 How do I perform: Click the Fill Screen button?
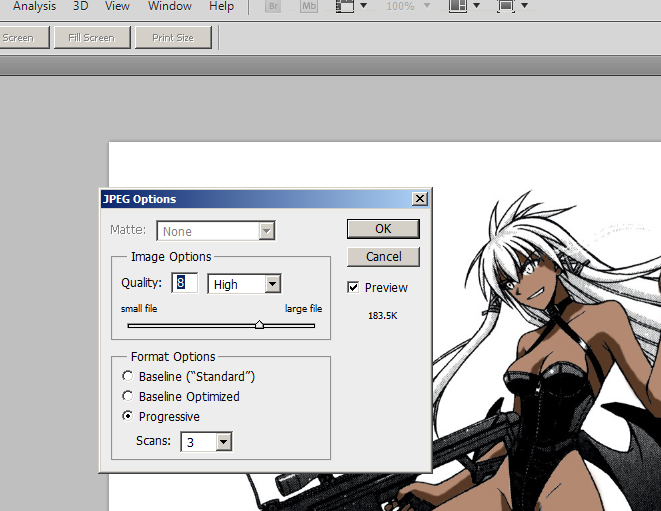[92, 38]
